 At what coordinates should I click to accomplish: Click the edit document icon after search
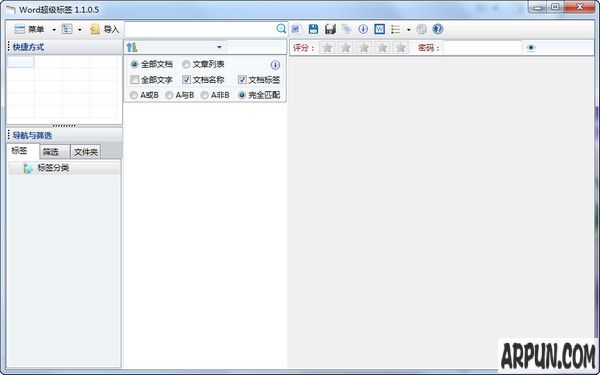pos(296,29)
